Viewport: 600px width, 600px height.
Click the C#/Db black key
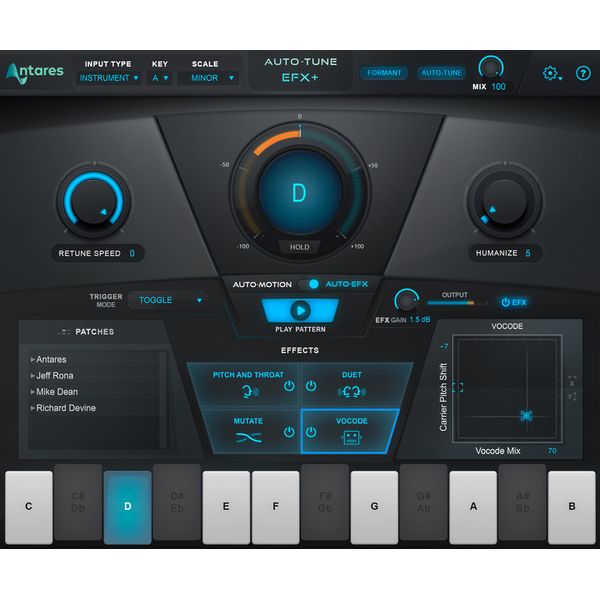pos(78,502)
